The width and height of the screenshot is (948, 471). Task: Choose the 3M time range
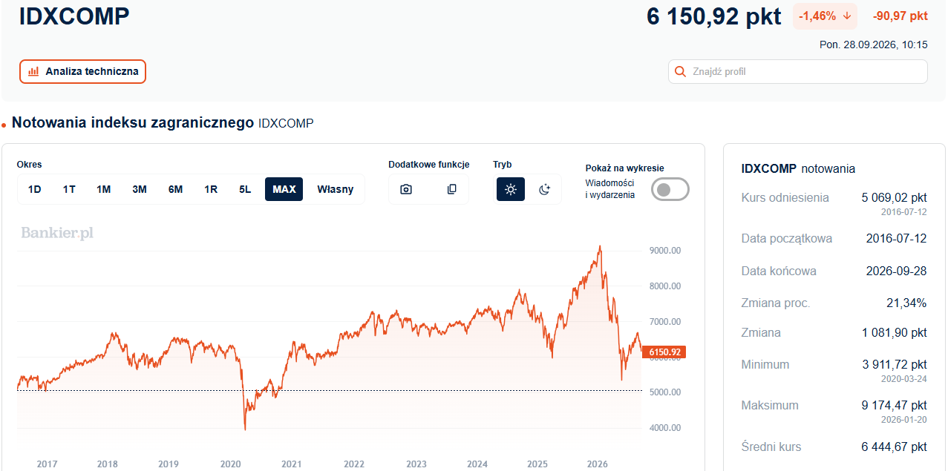140,189
